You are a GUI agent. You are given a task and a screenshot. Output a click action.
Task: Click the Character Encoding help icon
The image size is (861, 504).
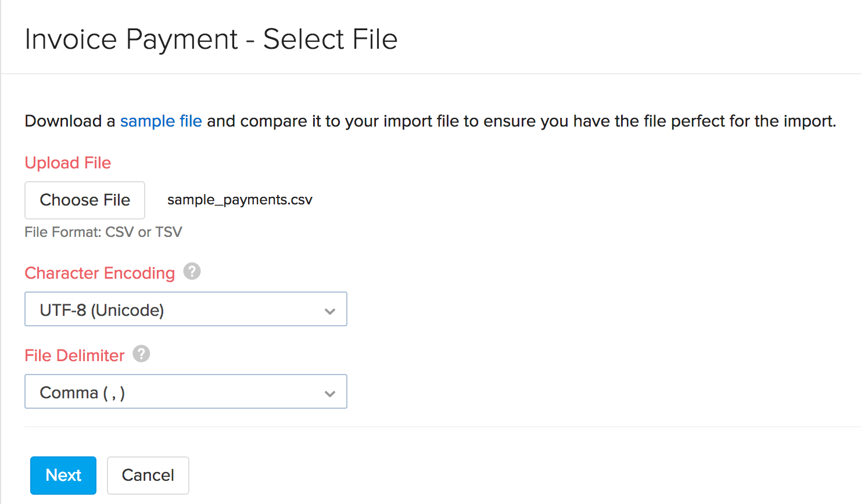192,272
